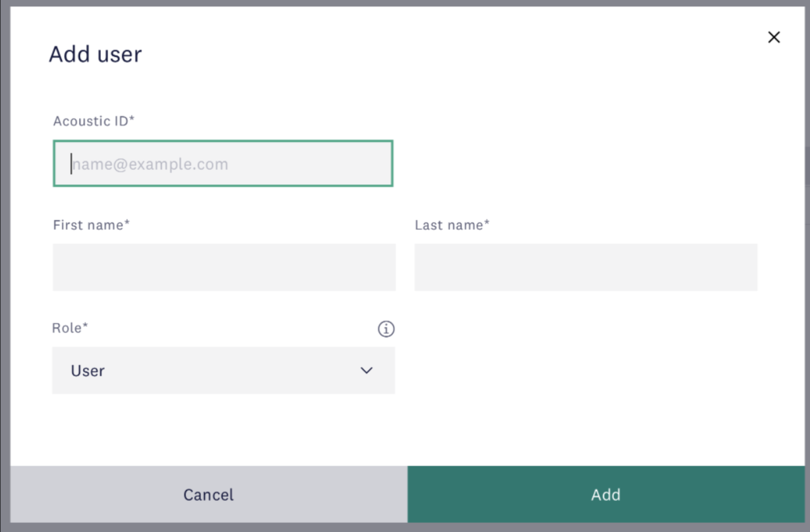Confirm with the Add button
The image size is (810, 532).
click(x=606, y=494)
